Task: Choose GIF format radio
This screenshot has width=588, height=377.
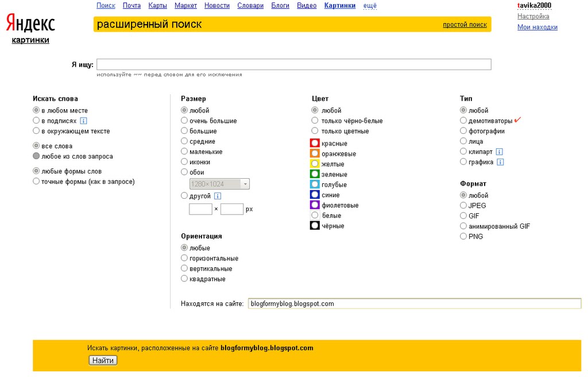Action: click(463, 216)
